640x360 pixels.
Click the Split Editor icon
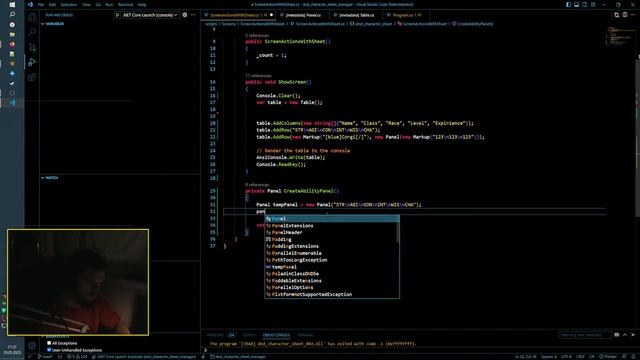(625, 15)
